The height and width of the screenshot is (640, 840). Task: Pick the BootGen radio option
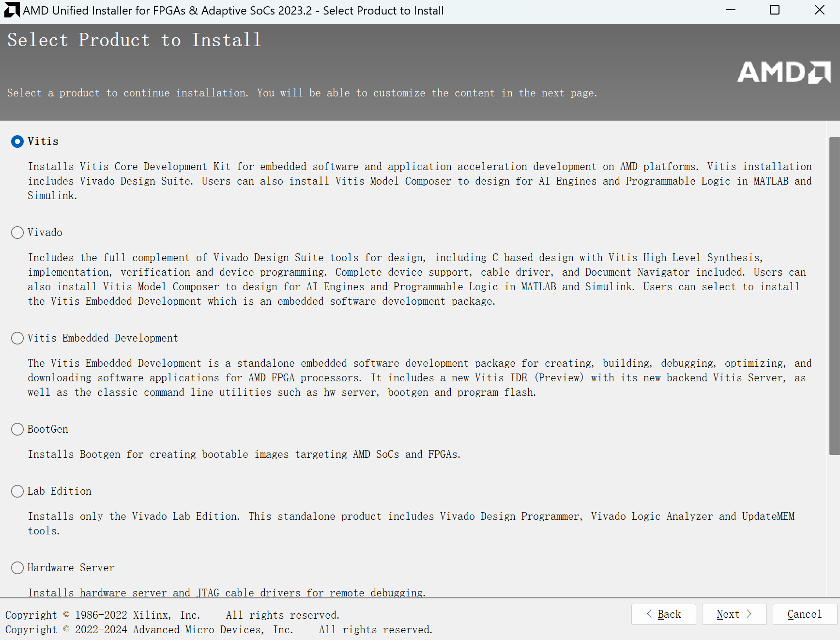tap(17, 429)
